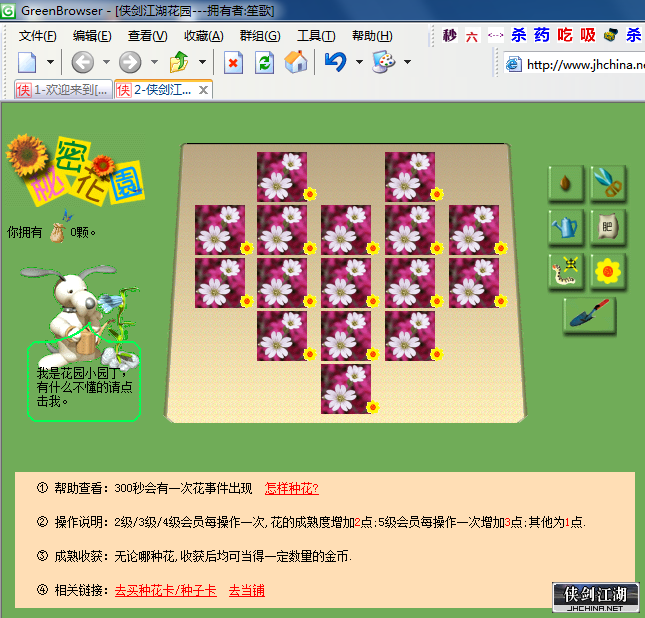The height and width of the screenshot is (618, 645).
Task: Click the new blank page toolbar icon
Action: tap(27, 63)
